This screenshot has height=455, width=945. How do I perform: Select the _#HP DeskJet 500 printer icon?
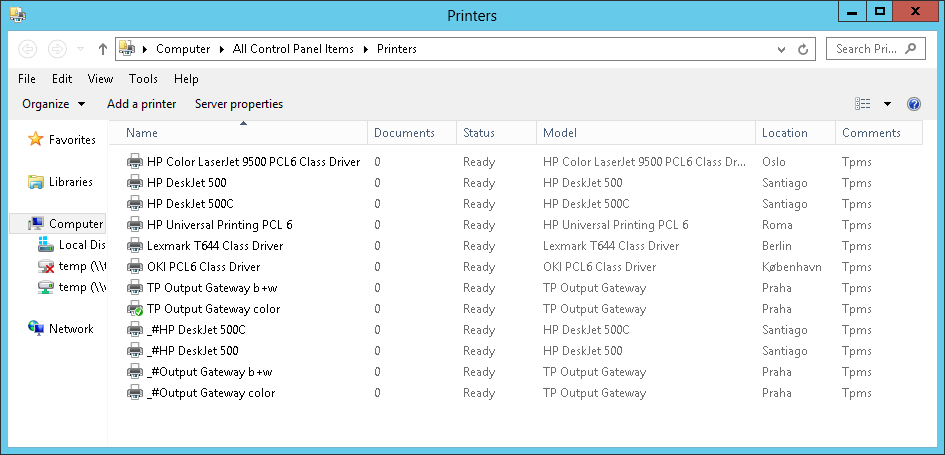click(x=135, y=351)
